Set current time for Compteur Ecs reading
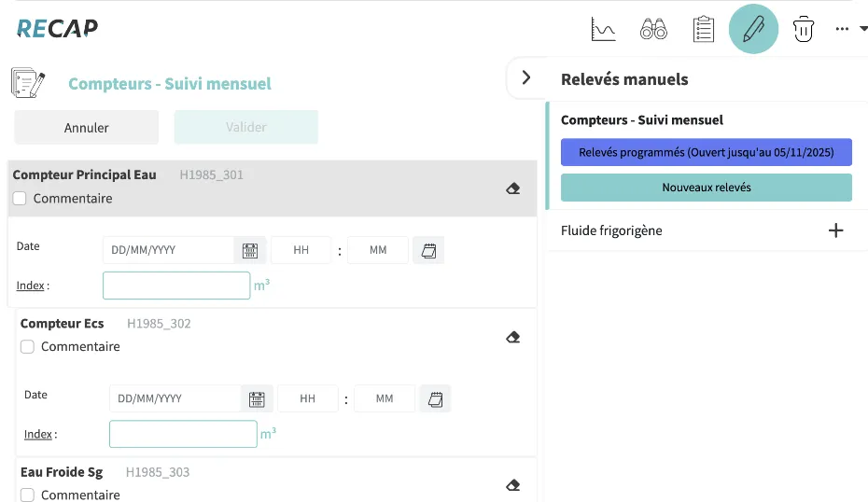This screenshot has width=868, height=502. click(435, 398)
